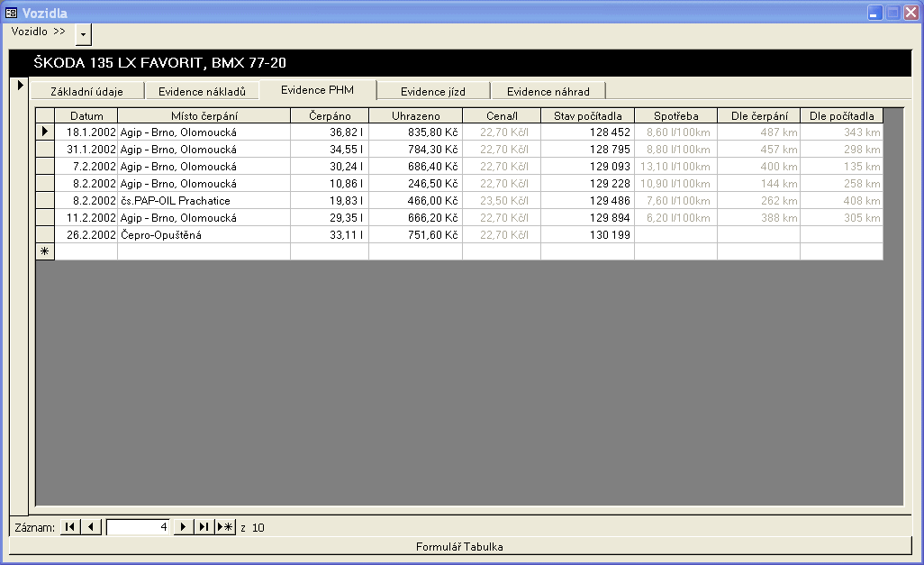Click the Místo čerpání column header
Image resolution: width=924 pixels, height=565 pixels.
click(x=204, y=116)
